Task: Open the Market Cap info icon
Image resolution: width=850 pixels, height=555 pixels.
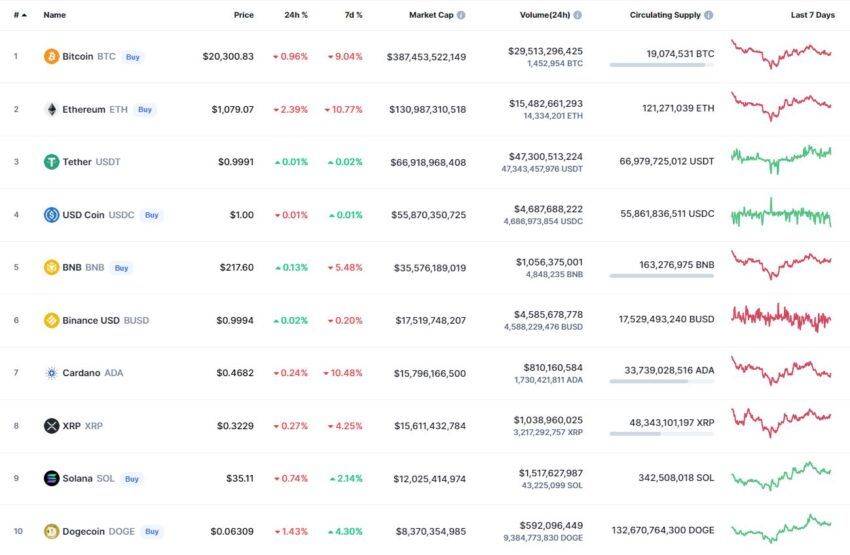Action: click(461, 15)
